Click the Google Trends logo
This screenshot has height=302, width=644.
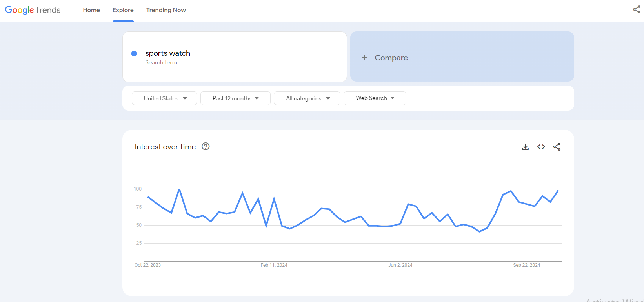(x=33, y=10)
